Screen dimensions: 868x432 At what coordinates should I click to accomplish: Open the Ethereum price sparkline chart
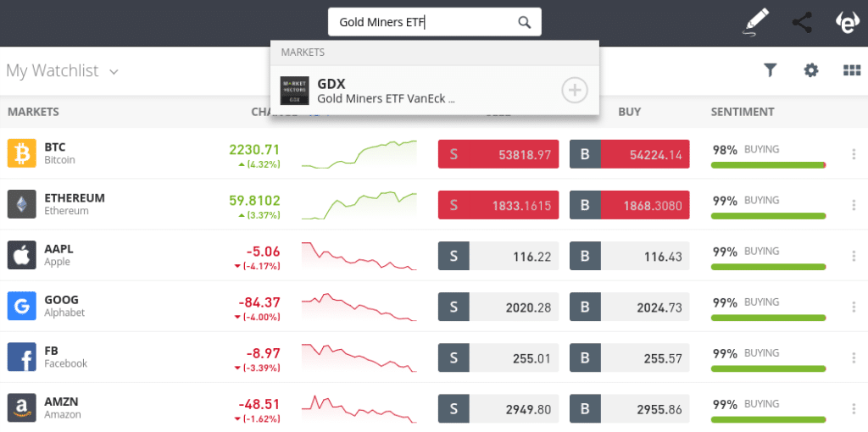(359, 205)
